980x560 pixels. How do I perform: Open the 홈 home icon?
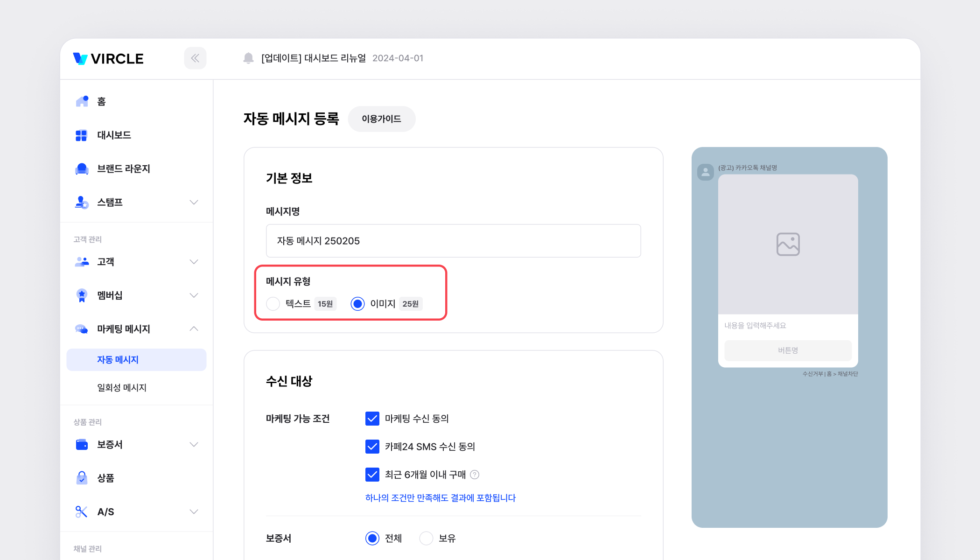coord(82,101)
